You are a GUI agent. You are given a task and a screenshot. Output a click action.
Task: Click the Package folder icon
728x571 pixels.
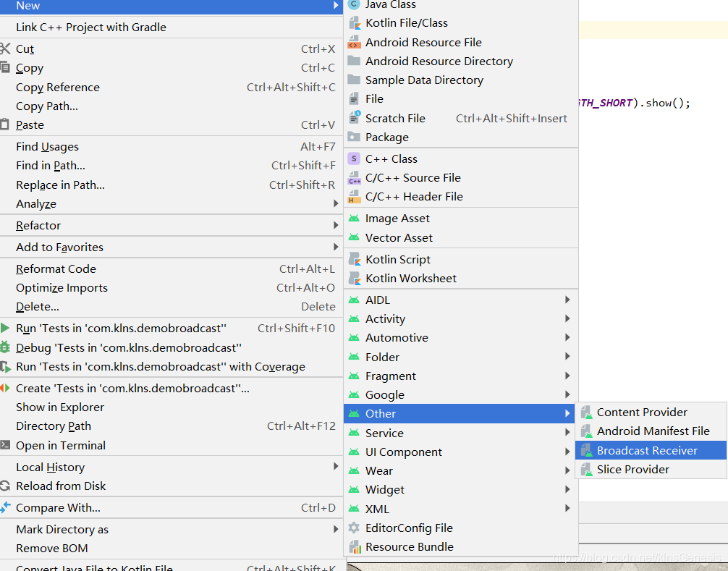(355, 137)
